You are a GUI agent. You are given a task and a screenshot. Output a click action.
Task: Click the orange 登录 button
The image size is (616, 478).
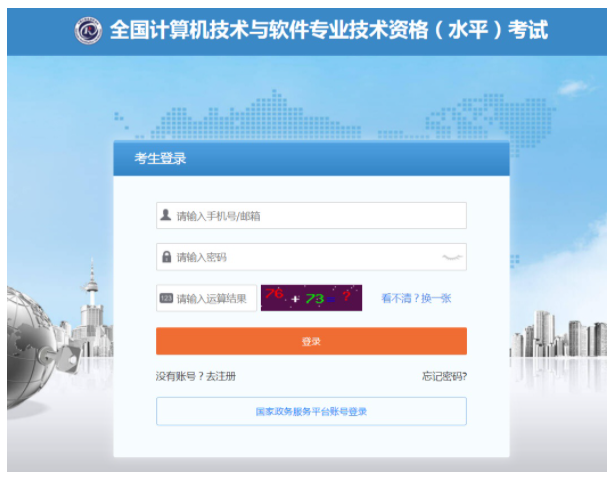coord(311,341)
